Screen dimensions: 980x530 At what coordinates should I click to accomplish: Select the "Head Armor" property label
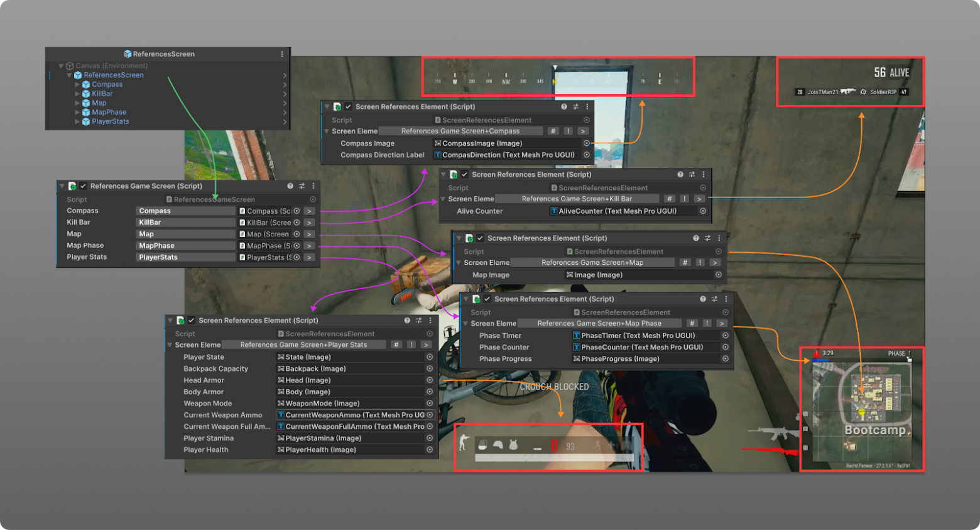204,380
